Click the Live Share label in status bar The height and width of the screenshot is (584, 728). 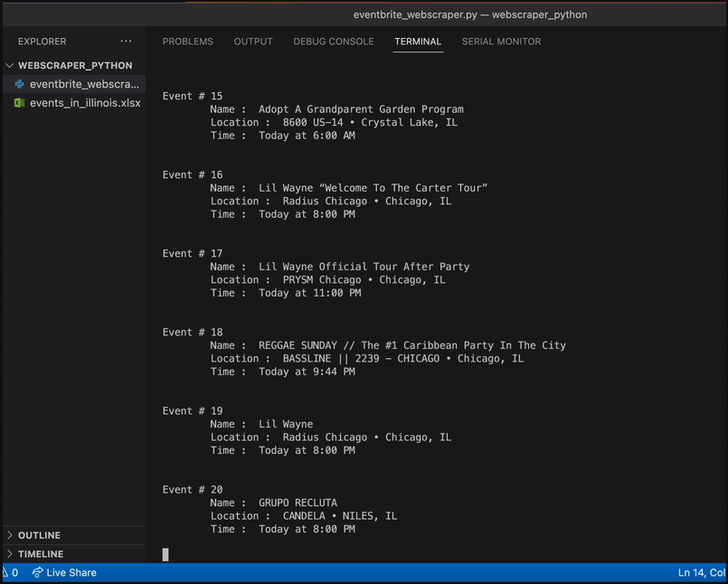coord(71,572)
